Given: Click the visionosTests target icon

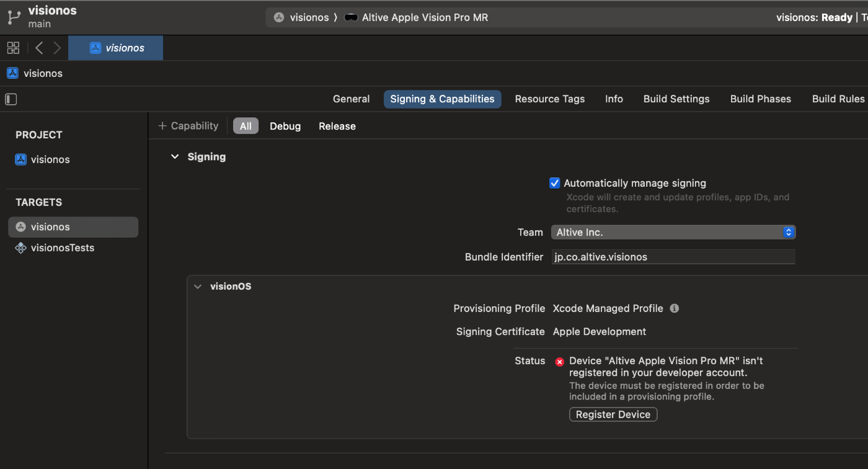Looking at the screenshot, I should pyautogui.click(x=21, y=248).
